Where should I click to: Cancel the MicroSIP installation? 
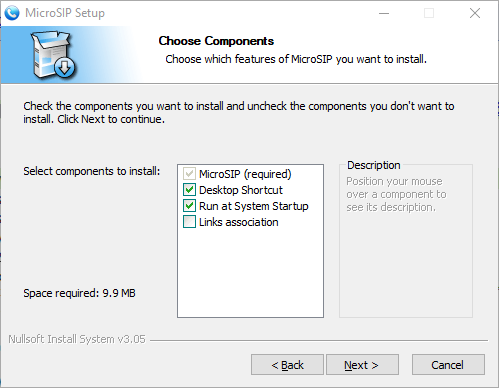pos(448,365)
